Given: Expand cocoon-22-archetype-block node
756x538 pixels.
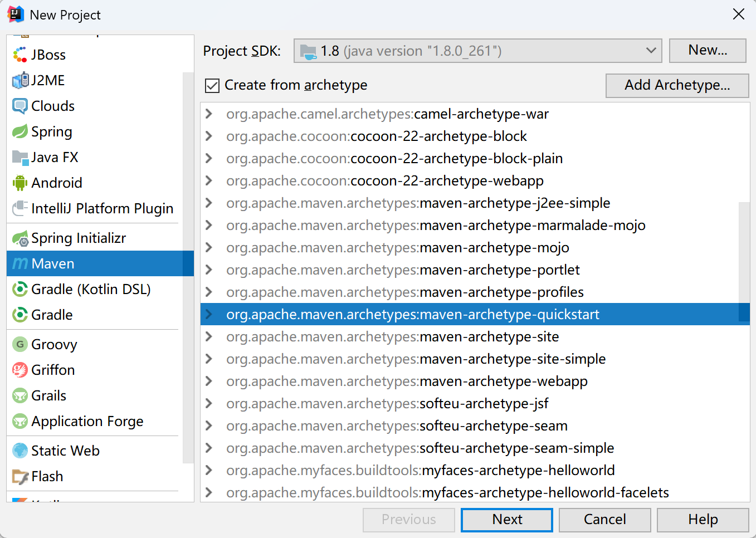Looking at the screenshot, I should click(209, 136).
